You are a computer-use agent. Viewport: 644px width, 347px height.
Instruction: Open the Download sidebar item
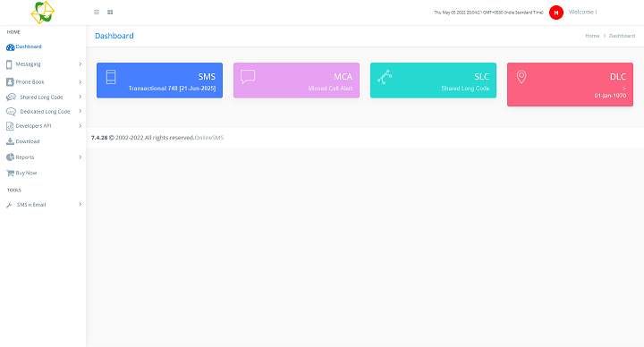(28, 141)
